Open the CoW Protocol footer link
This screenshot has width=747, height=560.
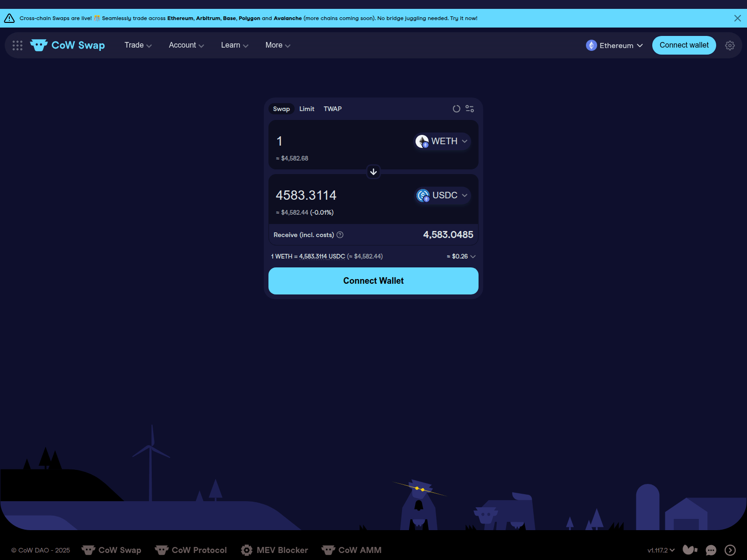[x=190, y=550]
